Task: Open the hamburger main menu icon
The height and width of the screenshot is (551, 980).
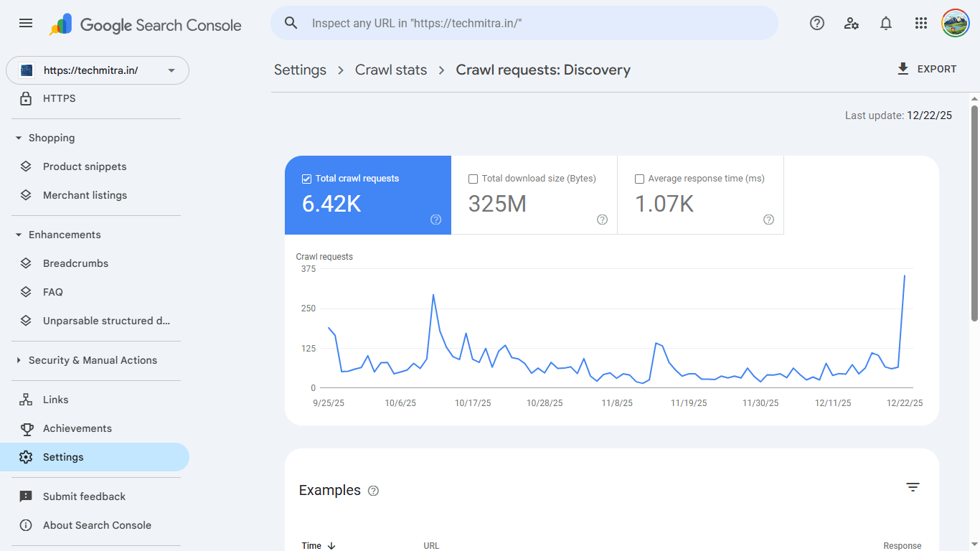Action: pyautogui.click(x=26, y=23)
